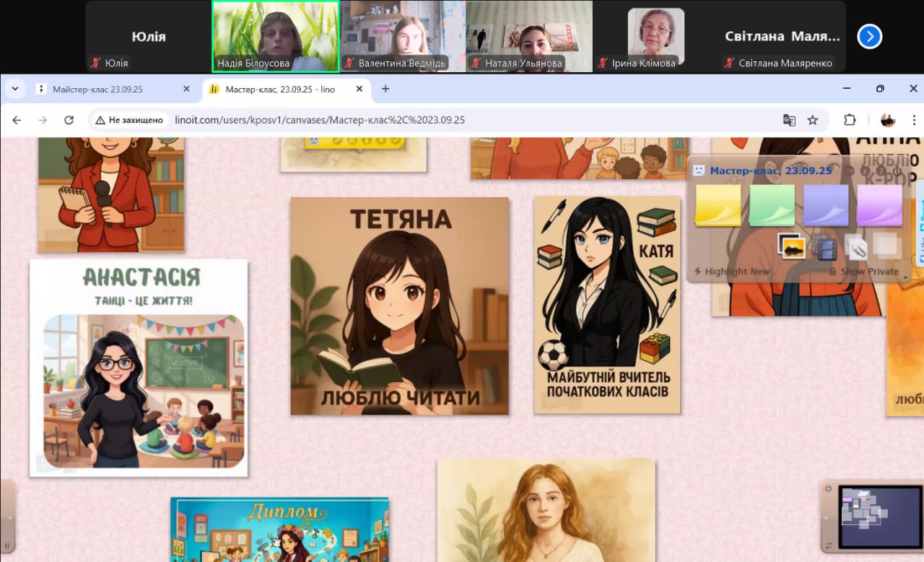Click the picture upload icon in lino palette
924x562 pixels.
pyautogui.click(x=791, y=247)
